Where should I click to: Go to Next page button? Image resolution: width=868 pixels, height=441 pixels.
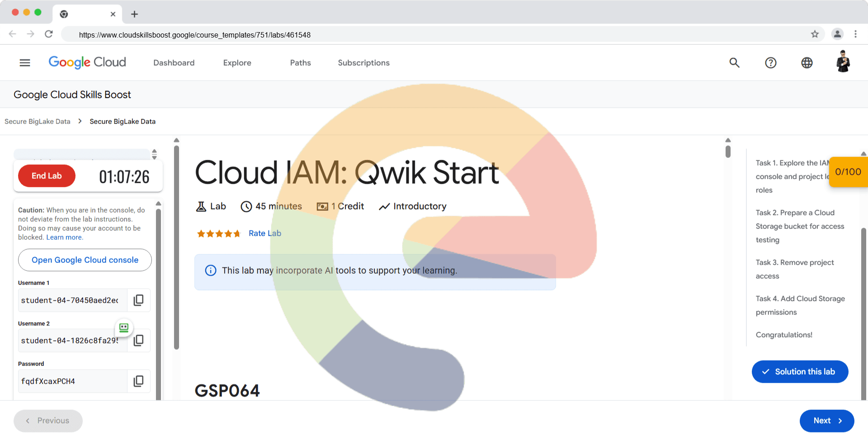(826, 421)
